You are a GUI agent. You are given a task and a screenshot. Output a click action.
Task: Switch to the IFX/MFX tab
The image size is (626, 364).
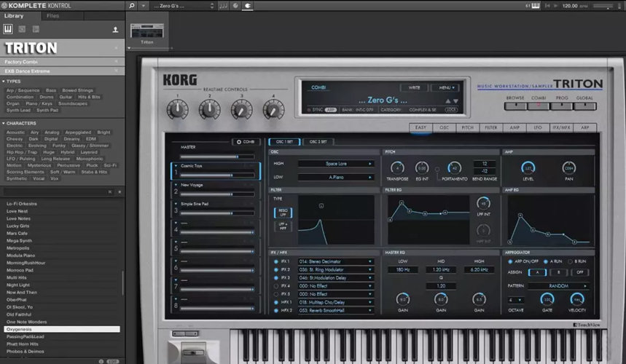[561, 127]
